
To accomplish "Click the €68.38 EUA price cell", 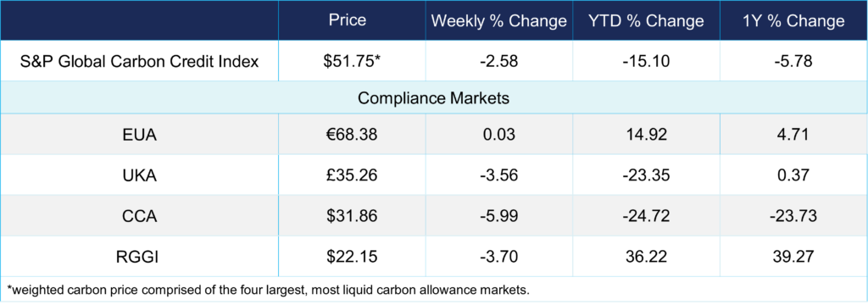I will [x=352, y=135].
